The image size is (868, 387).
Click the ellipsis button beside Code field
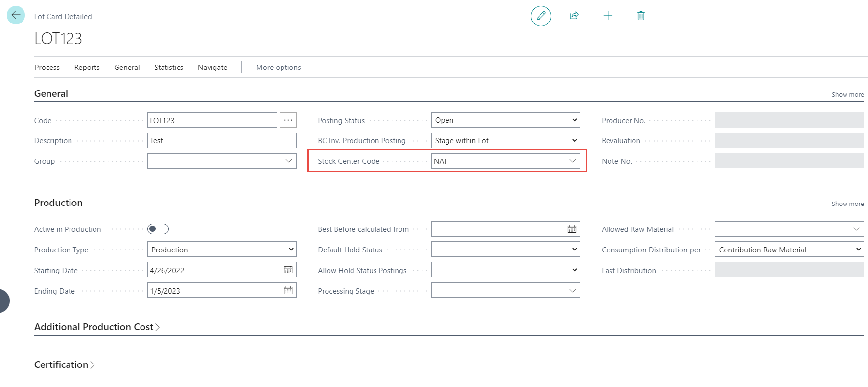(x=288, y=120)
